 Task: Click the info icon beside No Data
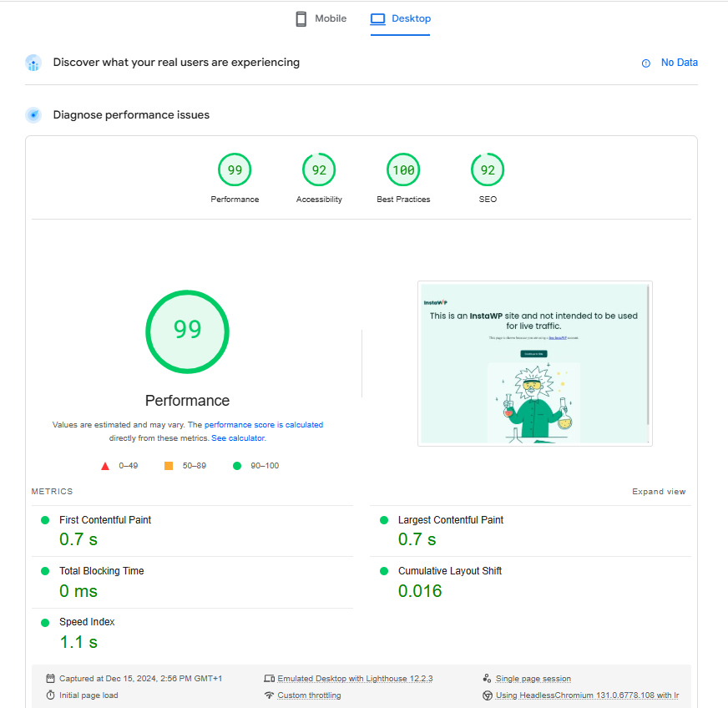pyautogui.click(x=645, y=63)
